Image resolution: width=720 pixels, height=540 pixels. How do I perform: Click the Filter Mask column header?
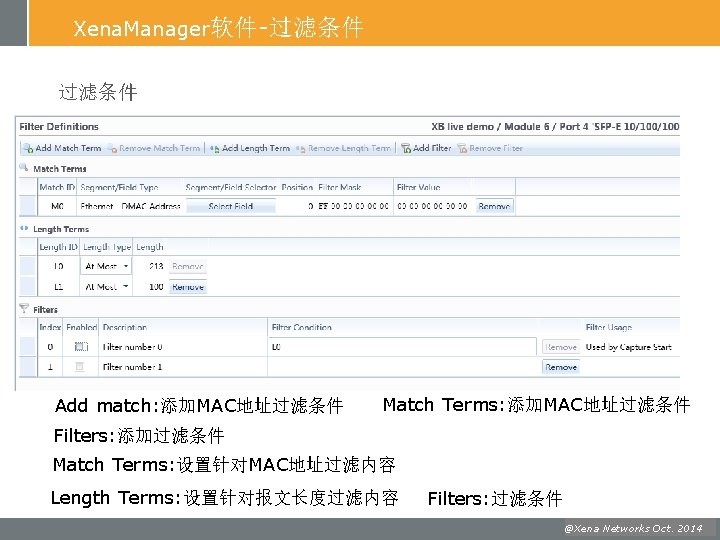[x=339, y=187]
